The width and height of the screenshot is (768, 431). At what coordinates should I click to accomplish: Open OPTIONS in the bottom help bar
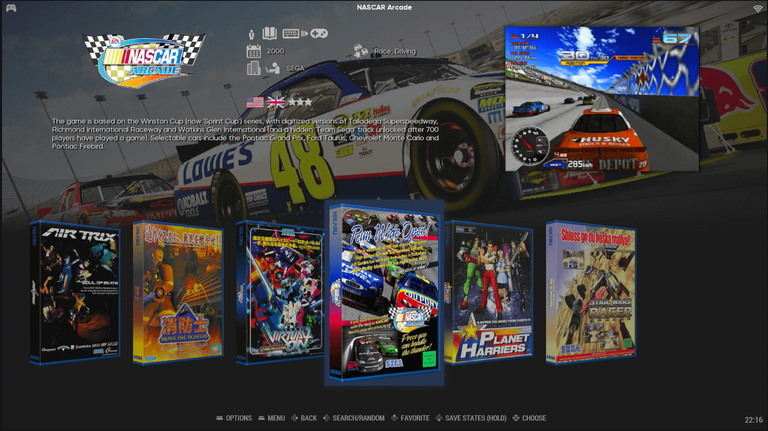click(234, 418)
